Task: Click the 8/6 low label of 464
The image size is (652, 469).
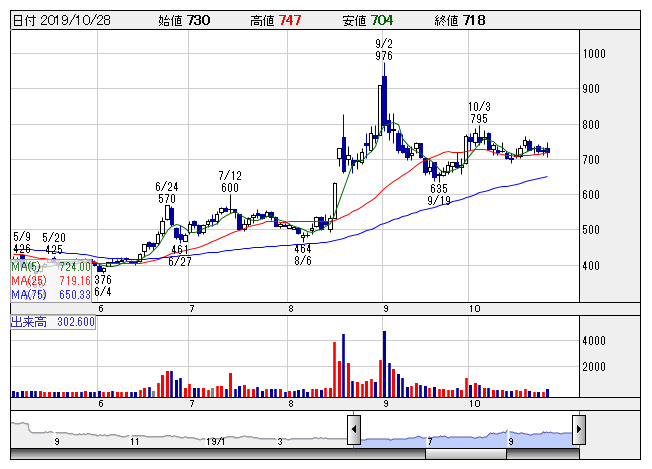Action: (x=303, y=254)
